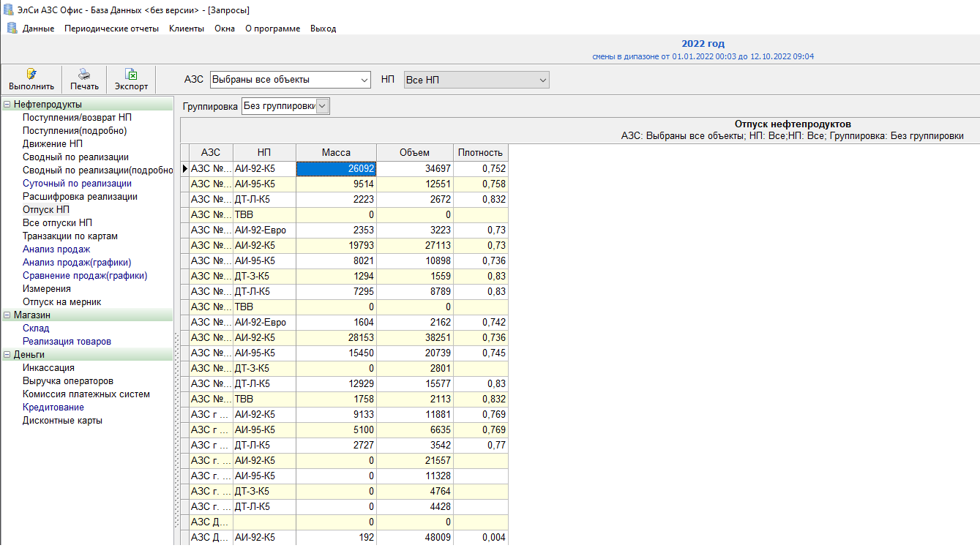The height and width of the screenshot is (548, 980).
Task: Expand the Группировка dropdown
Action: [x=323, y=106]
